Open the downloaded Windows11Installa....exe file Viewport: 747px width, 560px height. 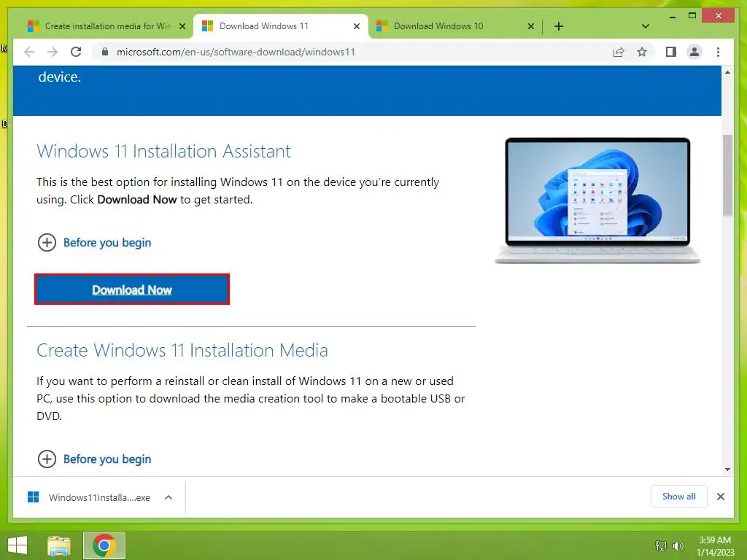[89, 497]
